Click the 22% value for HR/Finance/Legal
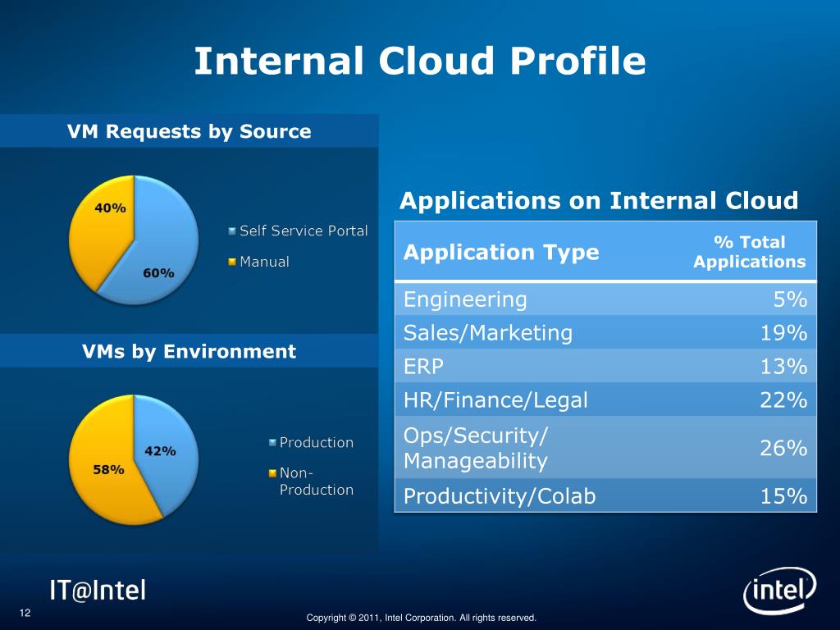The height and width of the screenshot is (630, 840). (x=783, y=400)
